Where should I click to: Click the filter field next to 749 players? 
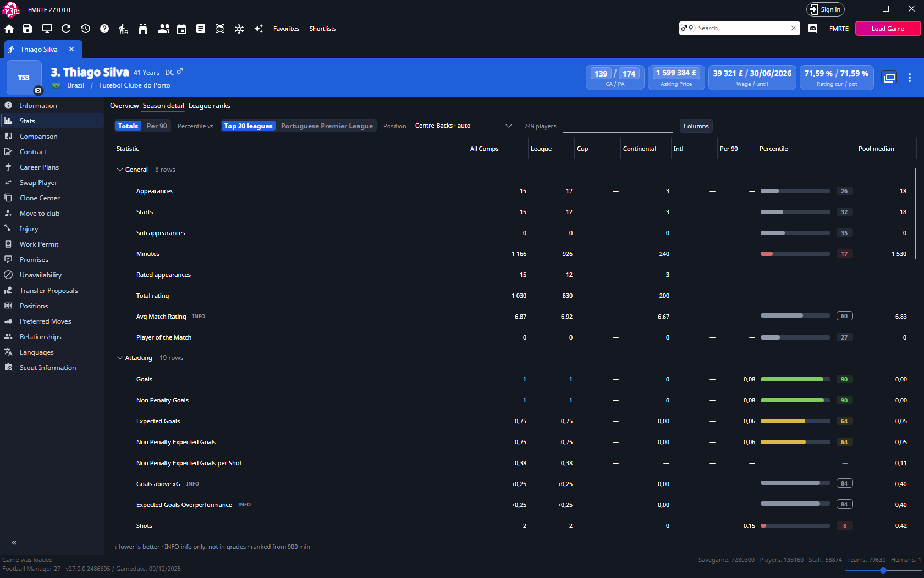point(618,126)
